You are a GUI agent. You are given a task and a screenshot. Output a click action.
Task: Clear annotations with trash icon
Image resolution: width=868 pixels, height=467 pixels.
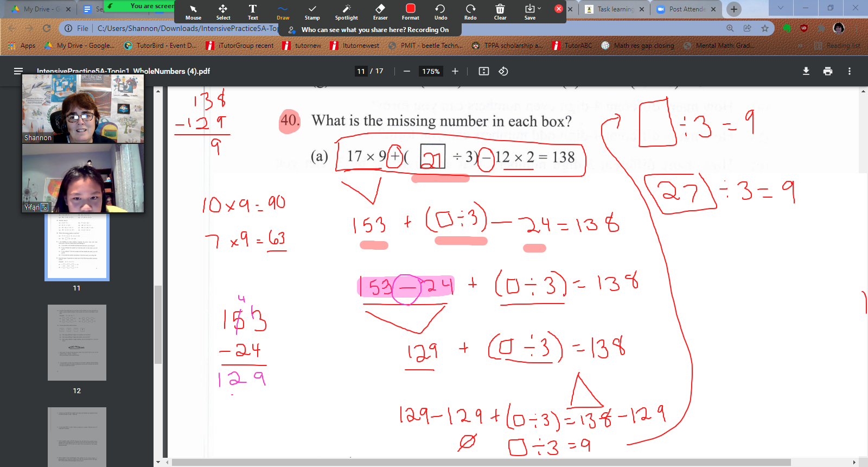tap(500, 12)
